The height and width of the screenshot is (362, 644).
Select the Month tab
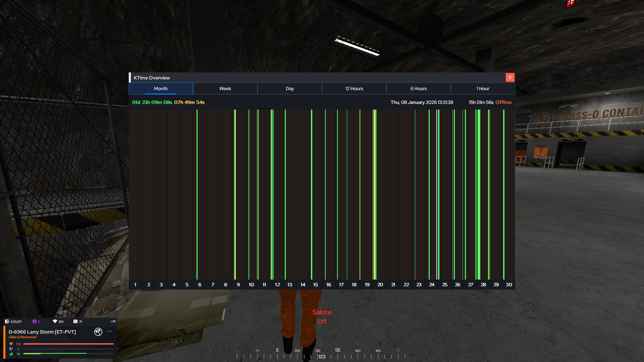(161, 88)
